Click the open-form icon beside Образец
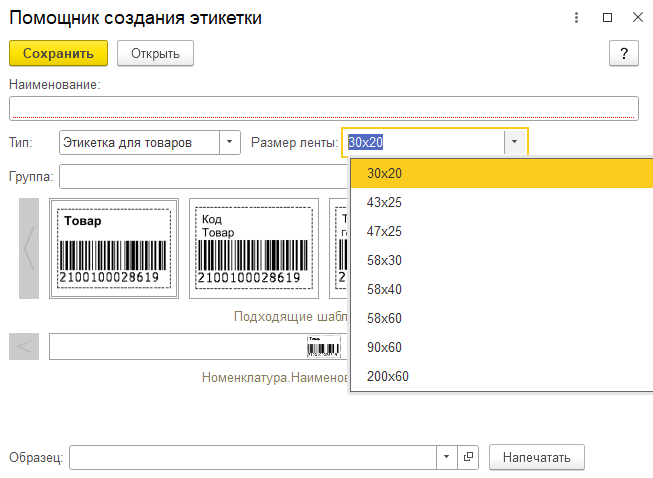 pos(469,457)
